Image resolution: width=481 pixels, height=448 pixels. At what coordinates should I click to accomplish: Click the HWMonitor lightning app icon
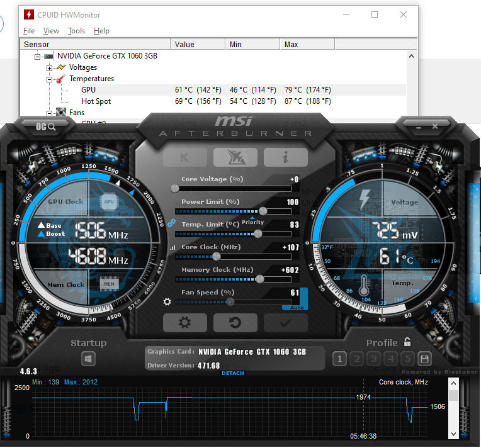point(29,14)
